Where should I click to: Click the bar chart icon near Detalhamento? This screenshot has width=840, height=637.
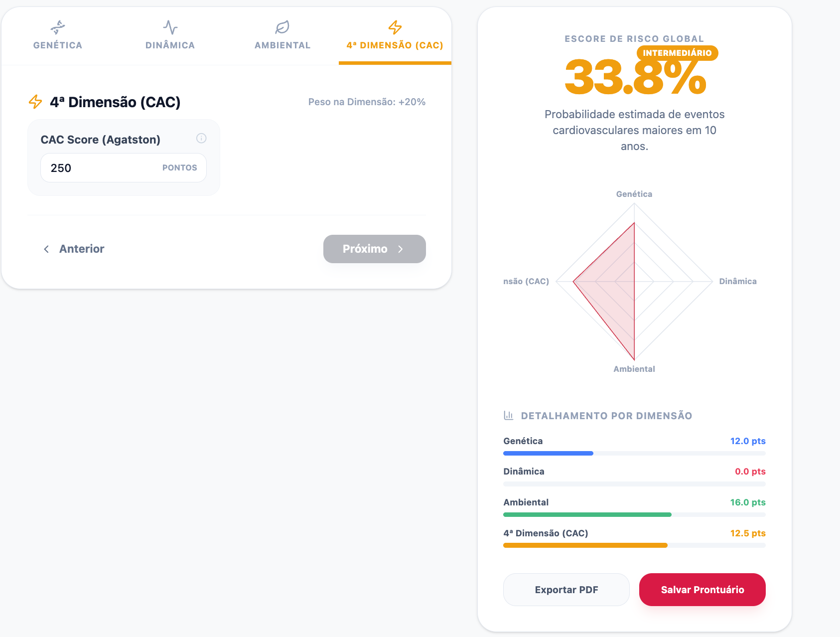point(509,415)
